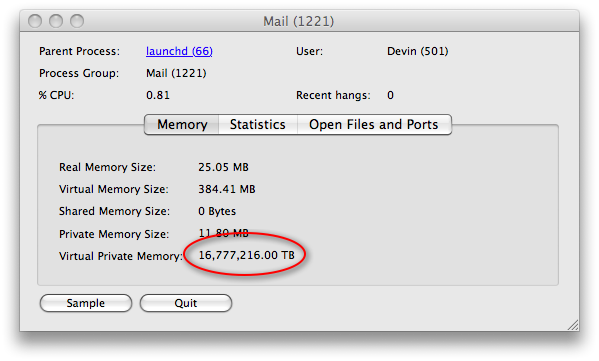The height and width of the screenshot is (361, 599).
Task: Grab the window resize handle corner
Action: tap(573, 325)
